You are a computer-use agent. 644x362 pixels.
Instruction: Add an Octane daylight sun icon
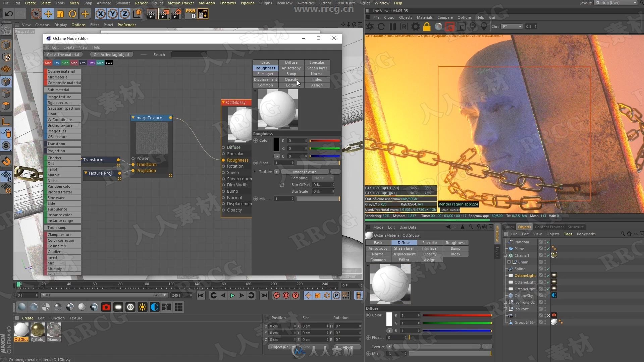coord(142,307)
